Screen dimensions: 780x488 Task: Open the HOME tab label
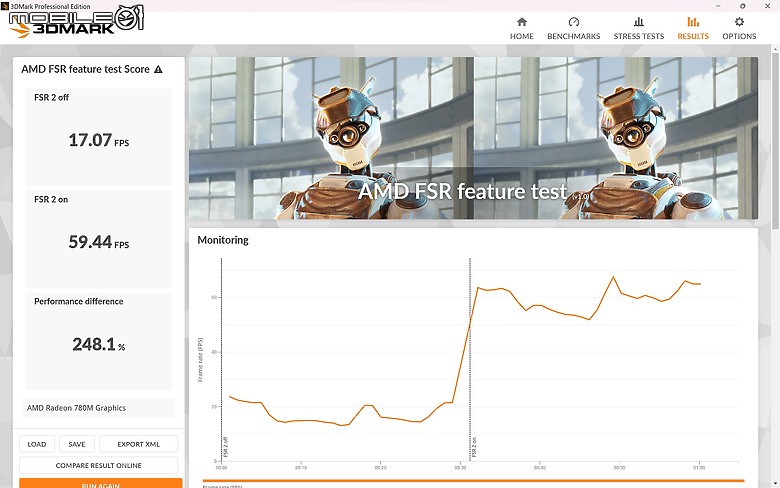point(521,36)
